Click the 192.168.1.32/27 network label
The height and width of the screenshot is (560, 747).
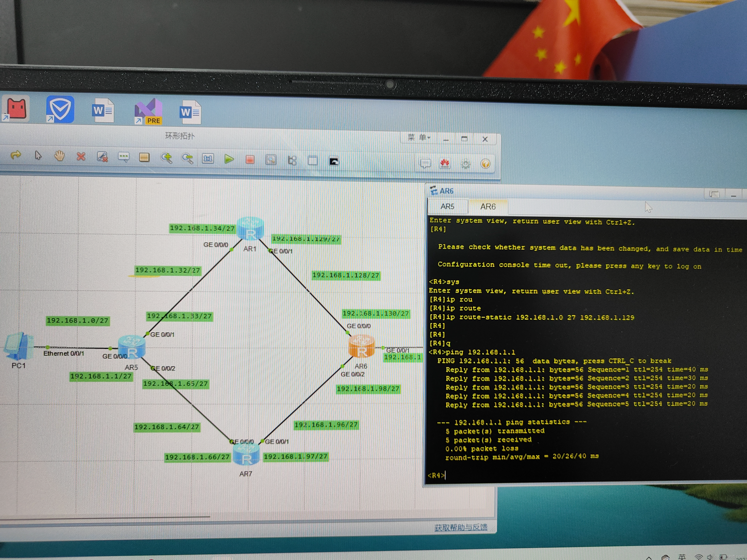[167, 270]
